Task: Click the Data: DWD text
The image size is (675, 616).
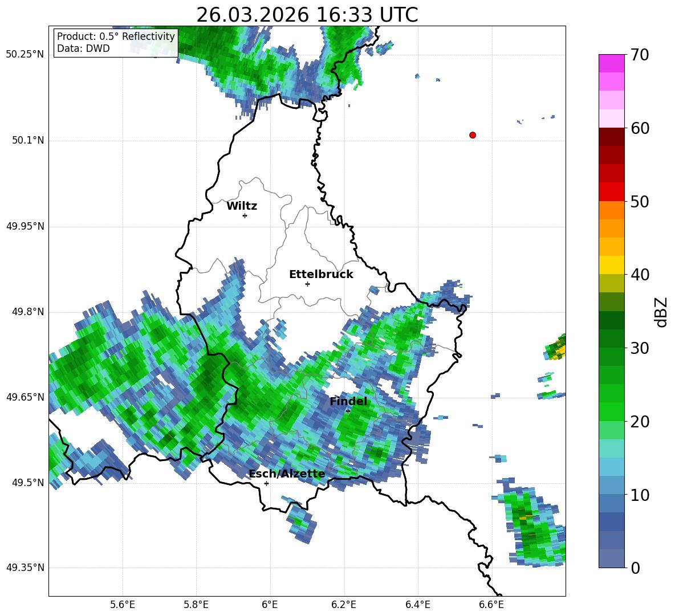Action: click(x=83, y=48)
